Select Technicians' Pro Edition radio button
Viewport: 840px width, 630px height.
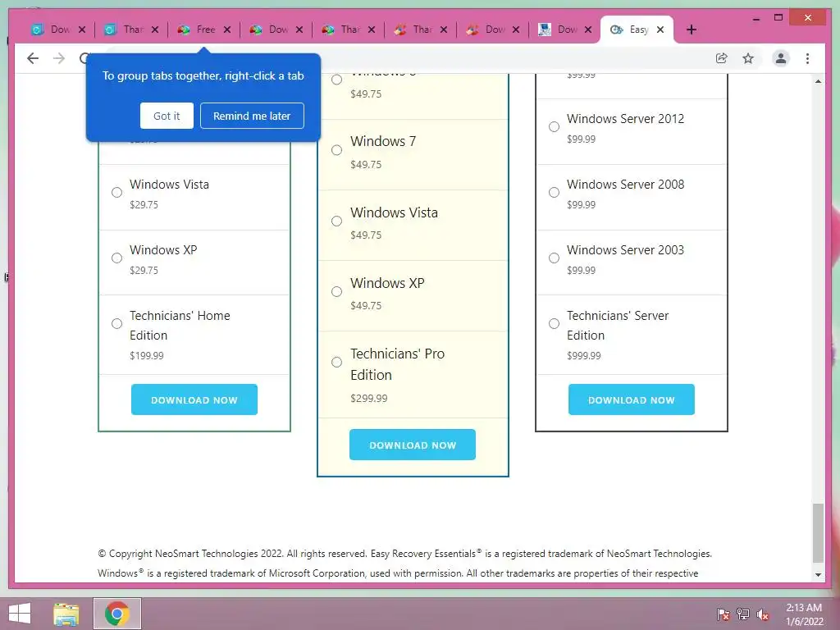click(336, 363)
